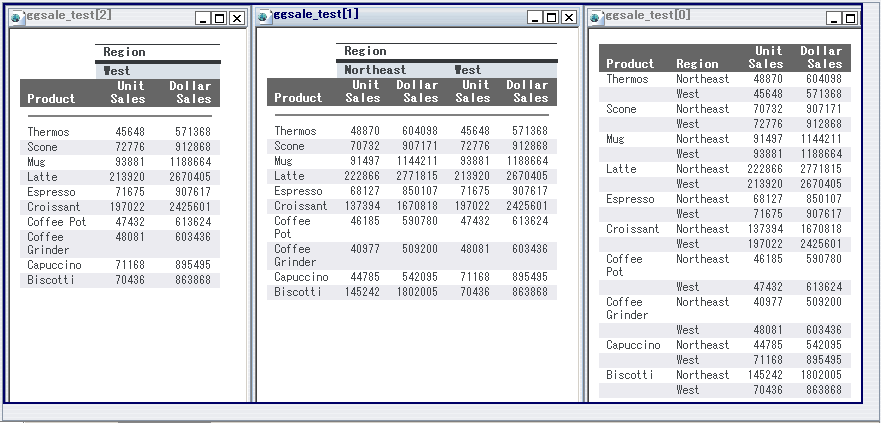The height and width of the screenshot is (423, 881).
Task: Select Coffee Grinder value 509200 in ggsale_test[1]
Action: (x=420, y=249)
